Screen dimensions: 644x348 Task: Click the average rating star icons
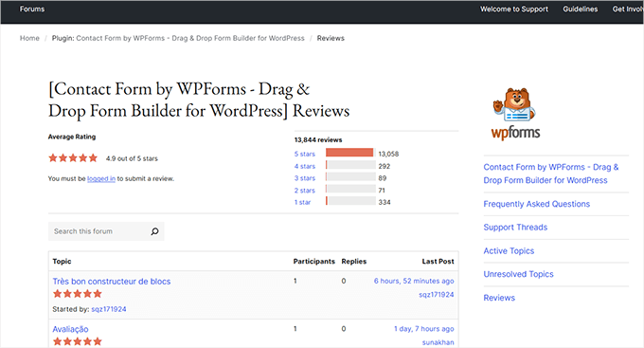point(73,158)
